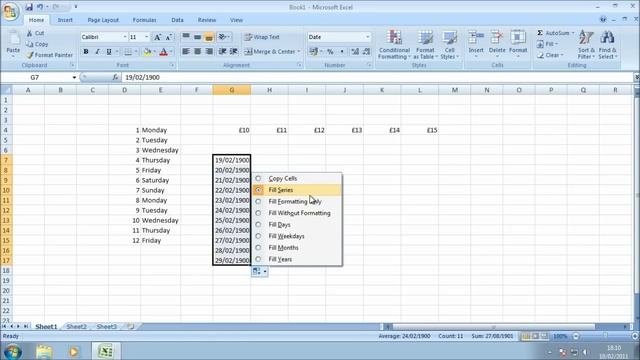Open the Page Layout ribbon tab
Screen dimensions: 640x360
click(103, 20)
